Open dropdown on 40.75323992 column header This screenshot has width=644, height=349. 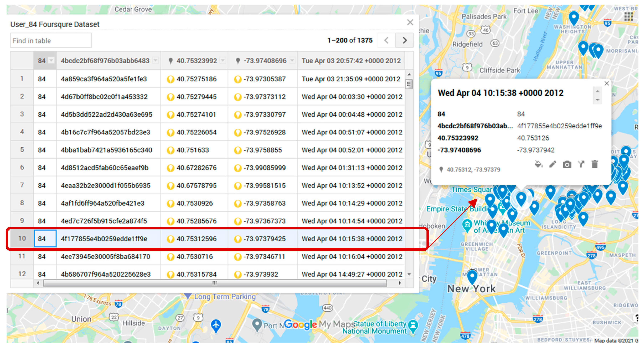click(x=223, y=61)
